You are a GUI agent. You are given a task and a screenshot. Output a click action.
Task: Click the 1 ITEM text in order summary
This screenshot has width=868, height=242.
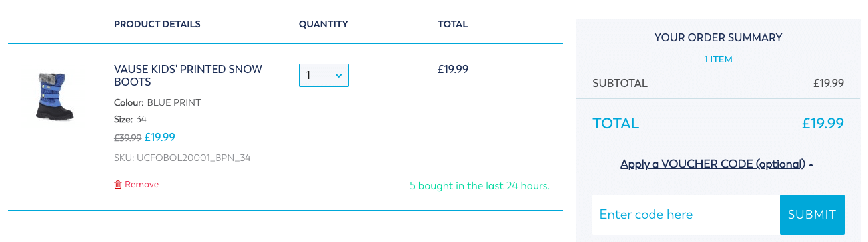(718, 59)
